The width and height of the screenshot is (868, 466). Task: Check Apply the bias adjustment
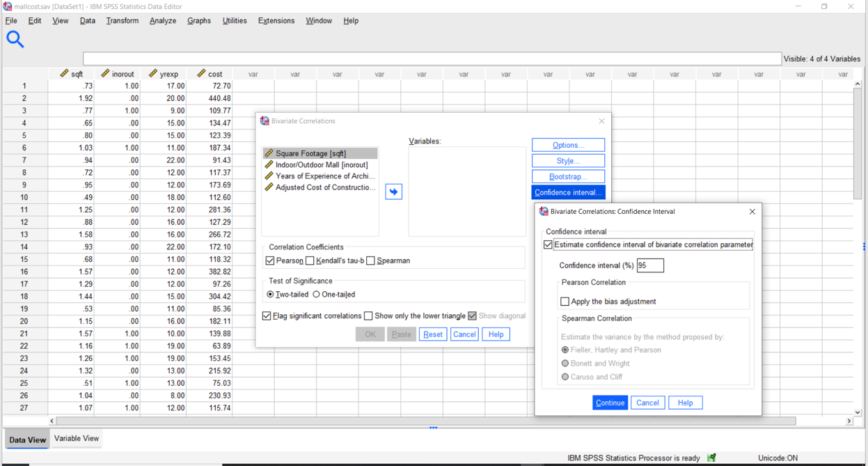[565, 302]
